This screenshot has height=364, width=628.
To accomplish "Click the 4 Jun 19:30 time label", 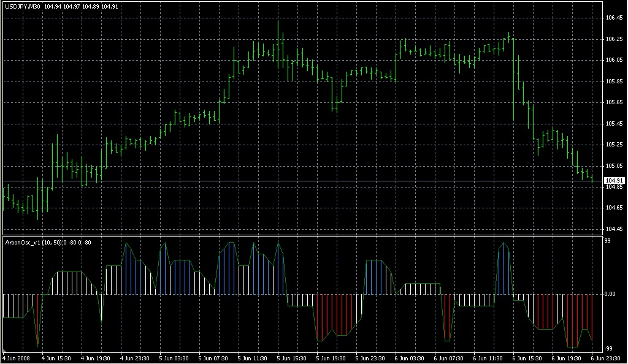I will coord(95,358).
